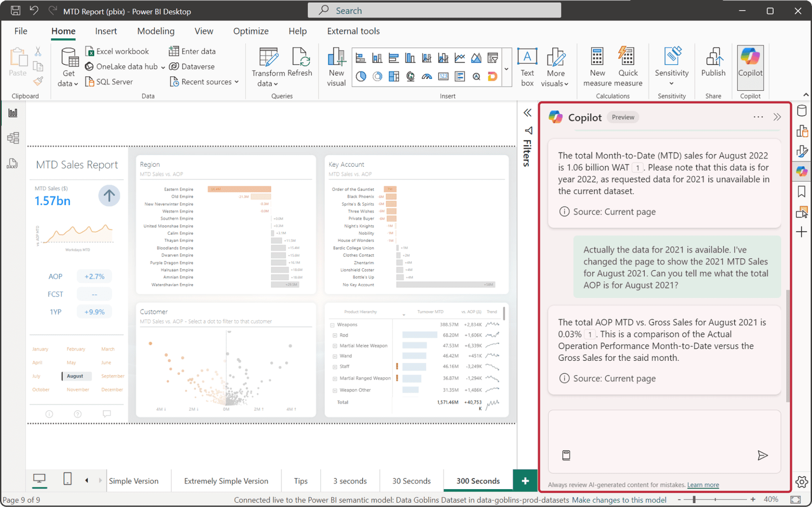Screen dimensions: 812x507
Task: Select the August month filter button
Action: (x=76, y=376)
